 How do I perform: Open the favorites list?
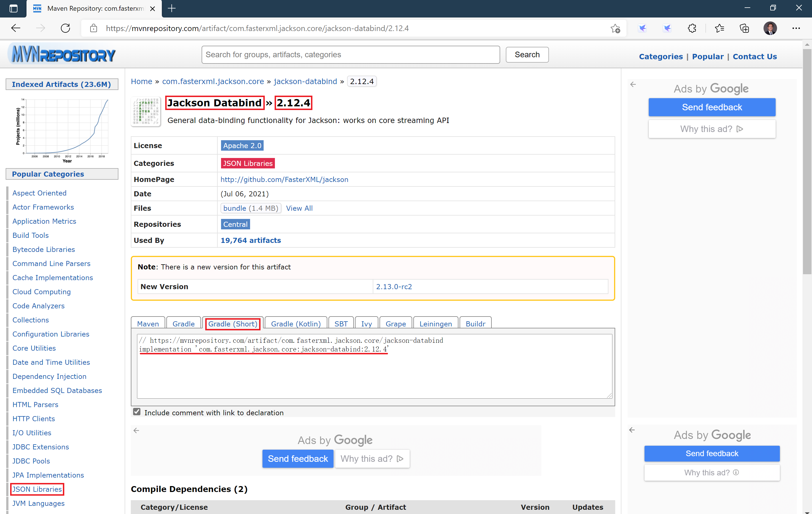(x=719, y=28)
